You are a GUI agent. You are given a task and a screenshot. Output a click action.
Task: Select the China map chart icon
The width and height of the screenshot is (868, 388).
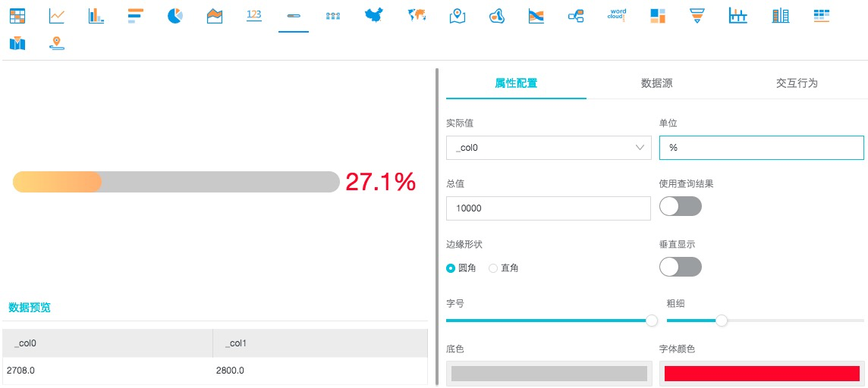(x=373, y=15)
